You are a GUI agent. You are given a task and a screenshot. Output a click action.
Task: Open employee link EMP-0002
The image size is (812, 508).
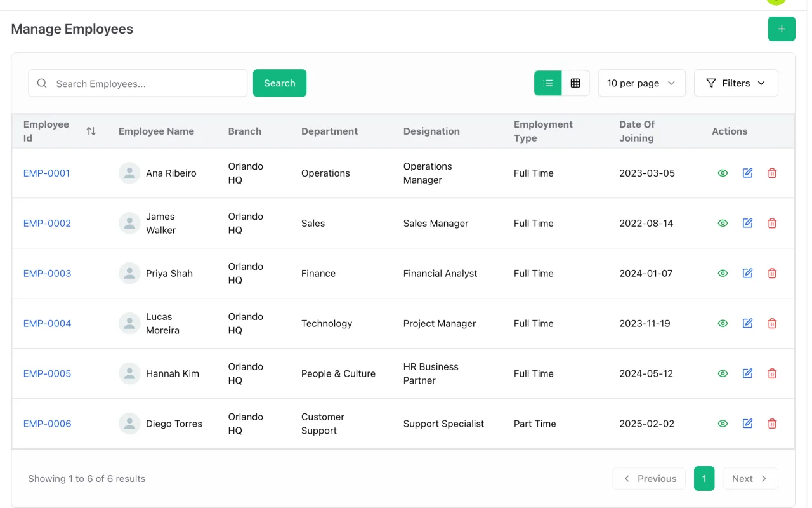(47, 223)
